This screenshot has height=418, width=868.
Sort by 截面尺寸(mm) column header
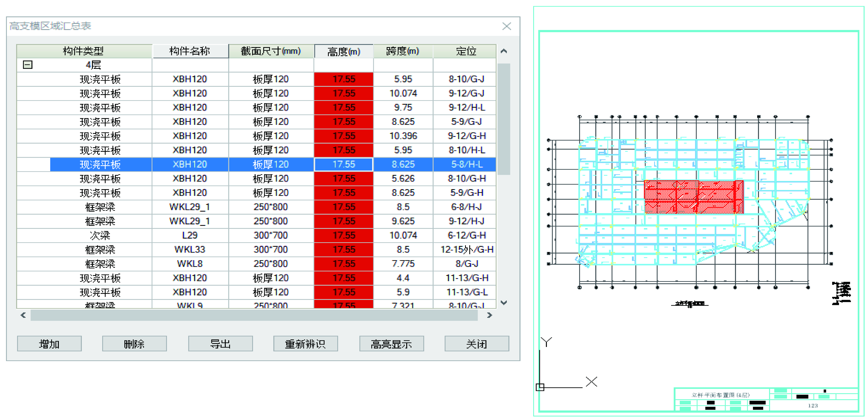click(271, 51)
